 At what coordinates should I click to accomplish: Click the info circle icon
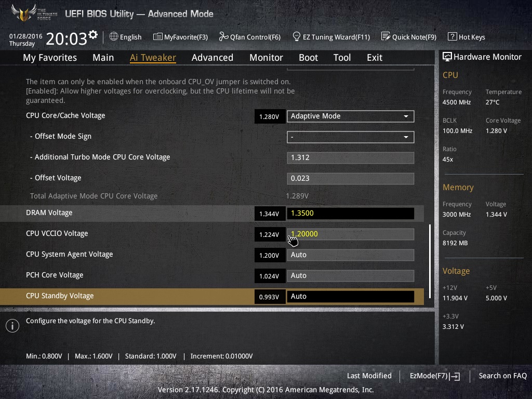12,326
